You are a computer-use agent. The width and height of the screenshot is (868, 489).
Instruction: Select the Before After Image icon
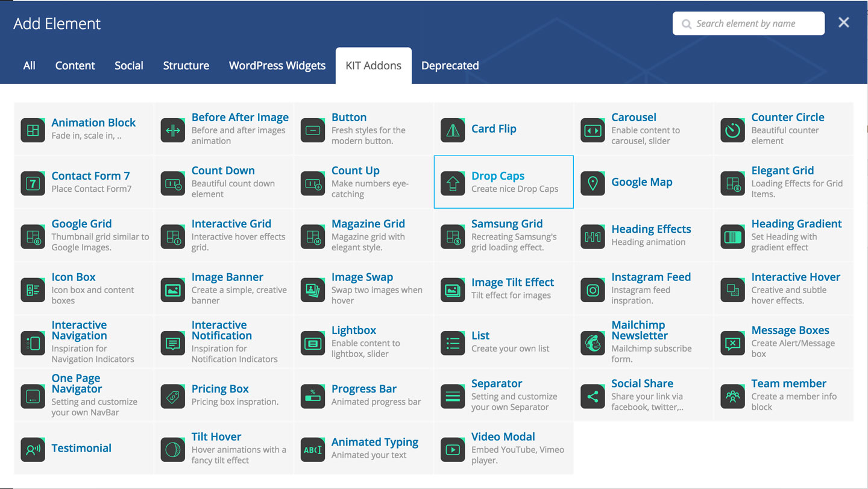(172, 130)
